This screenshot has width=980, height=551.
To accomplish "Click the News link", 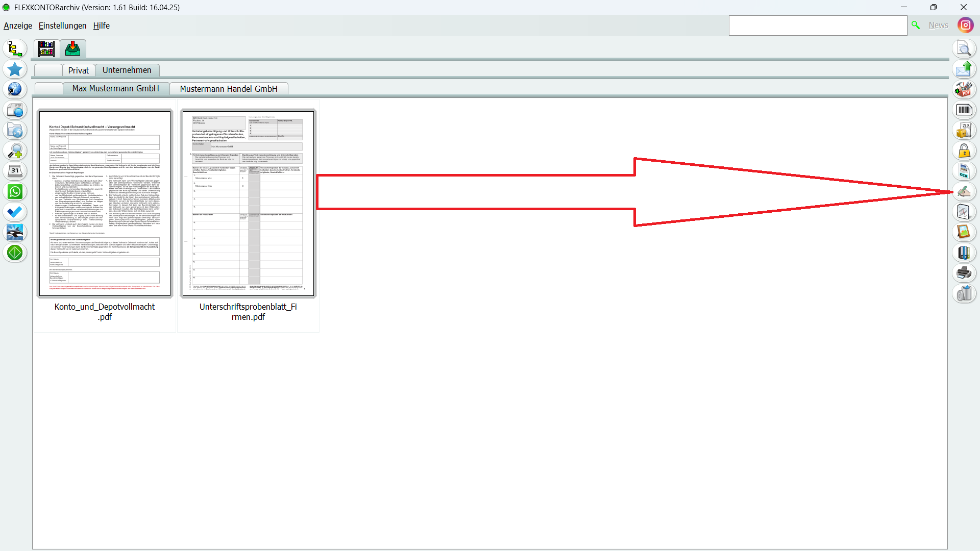I will 938,25.
